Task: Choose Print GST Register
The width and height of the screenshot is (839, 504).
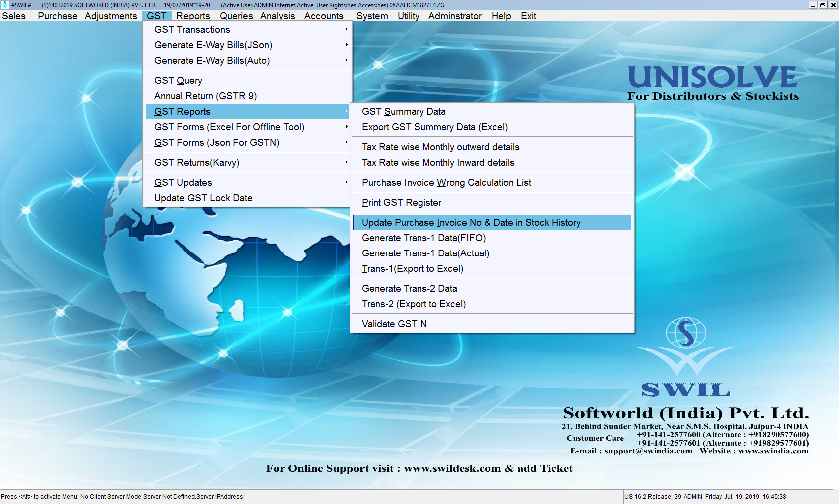Action: click(x=492, y=203)
